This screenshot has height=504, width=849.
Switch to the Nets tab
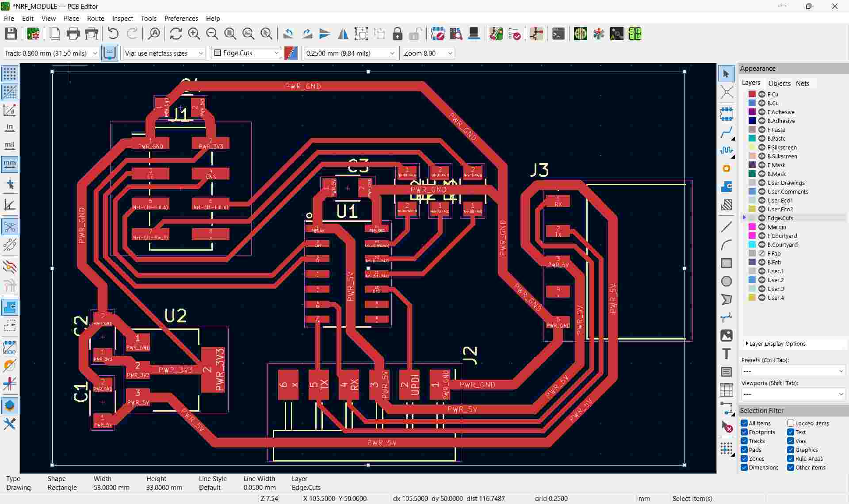pyautogui.click(x=802, y=83)
